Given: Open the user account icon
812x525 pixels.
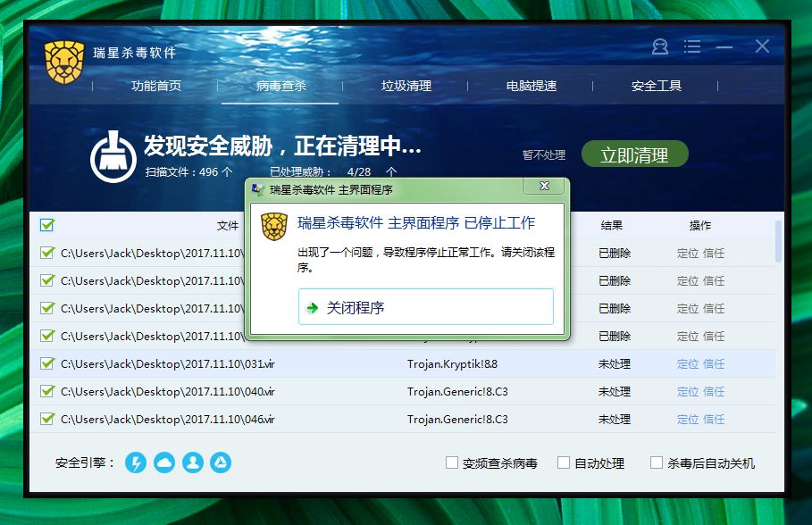Looking at the screenshot, I should tap(660, 46).
